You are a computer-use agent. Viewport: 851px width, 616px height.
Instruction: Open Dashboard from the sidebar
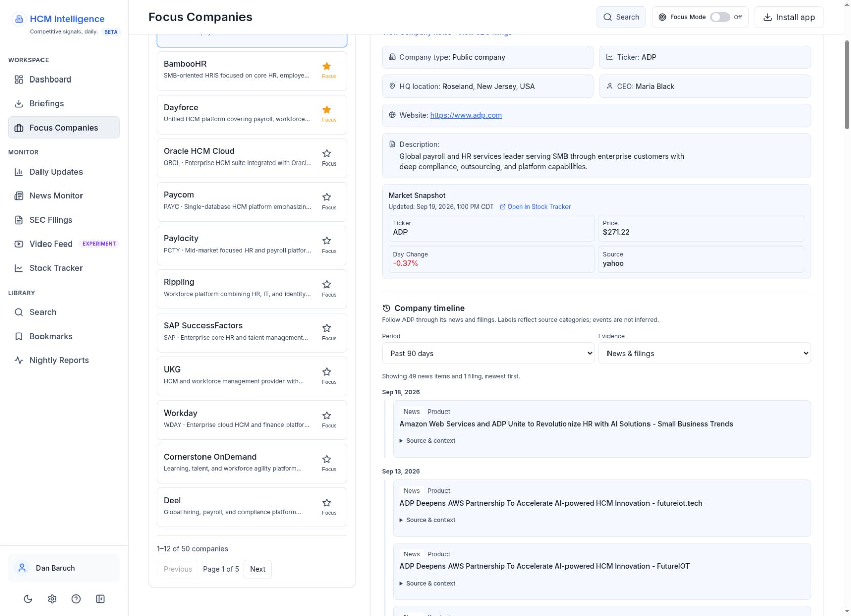click(x=64, y=79)
